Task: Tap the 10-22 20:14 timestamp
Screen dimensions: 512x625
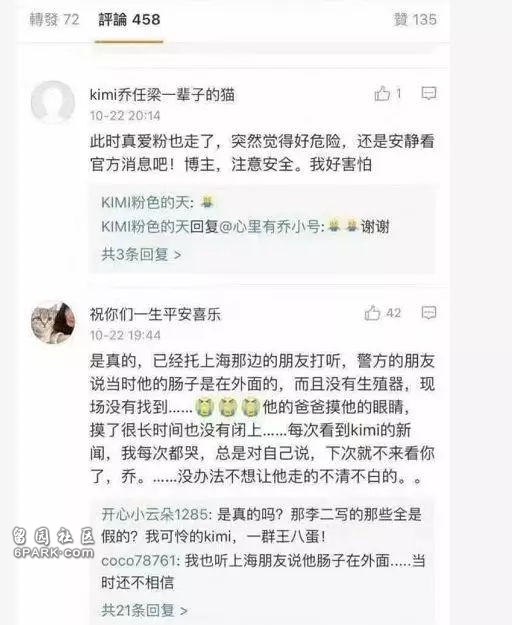Action: click(125, 116)
